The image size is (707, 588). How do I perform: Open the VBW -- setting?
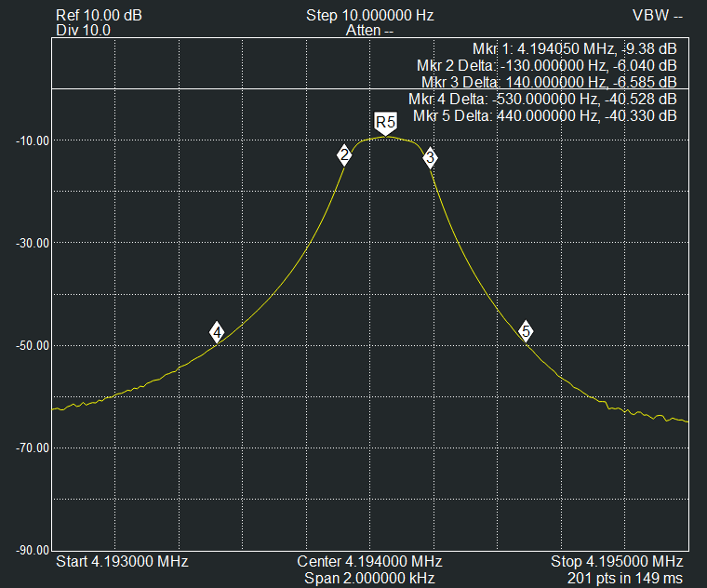point(658,16)
